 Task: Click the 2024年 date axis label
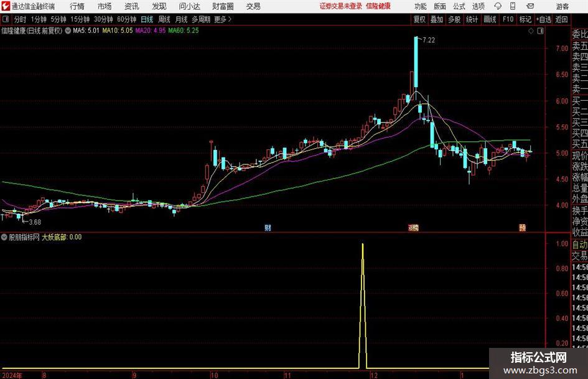tap(12, 375)
